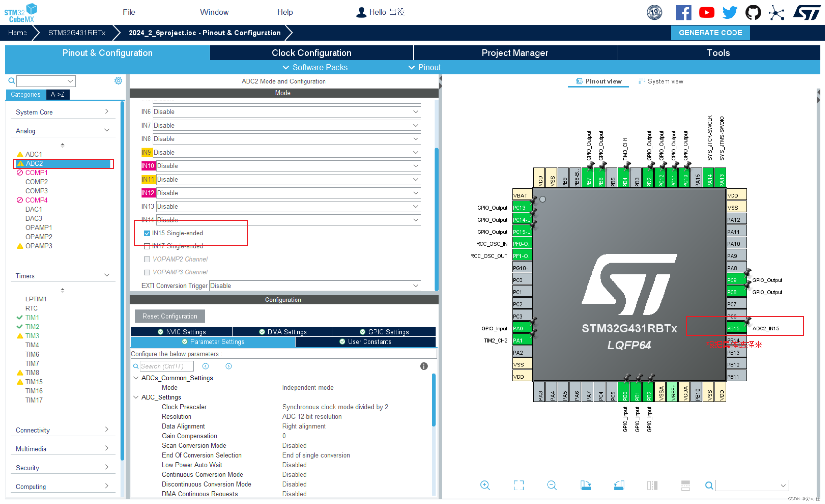Image resolution: width=825 pixels, height=504 pixels.
Task: Uncheck IN15 Single-ended checkbox
Action: point(147,233)
